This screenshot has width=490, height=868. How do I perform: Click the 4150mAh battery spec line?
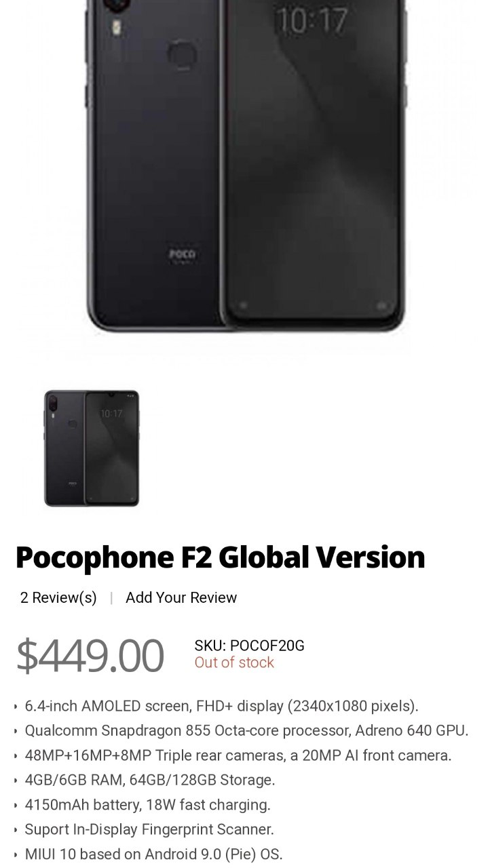coord(147,805)
